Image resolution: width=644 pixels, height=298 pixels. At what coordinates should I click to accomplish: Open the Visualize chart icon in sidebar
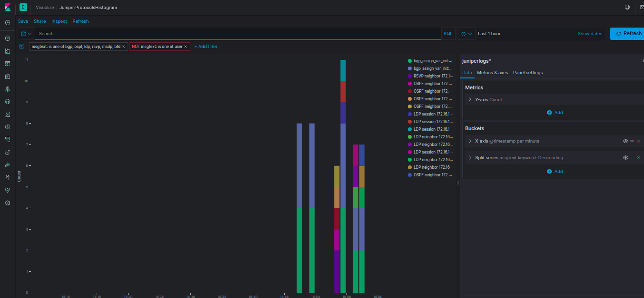8,51
